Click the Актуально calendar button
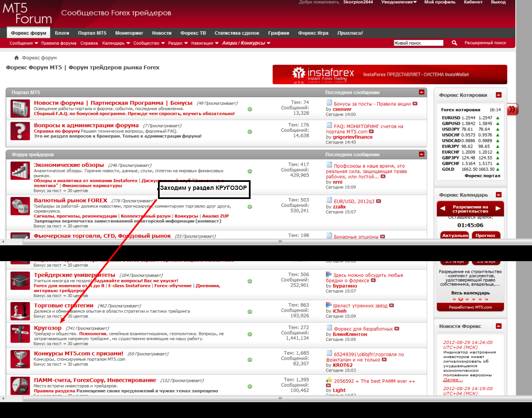 [455, 235]
